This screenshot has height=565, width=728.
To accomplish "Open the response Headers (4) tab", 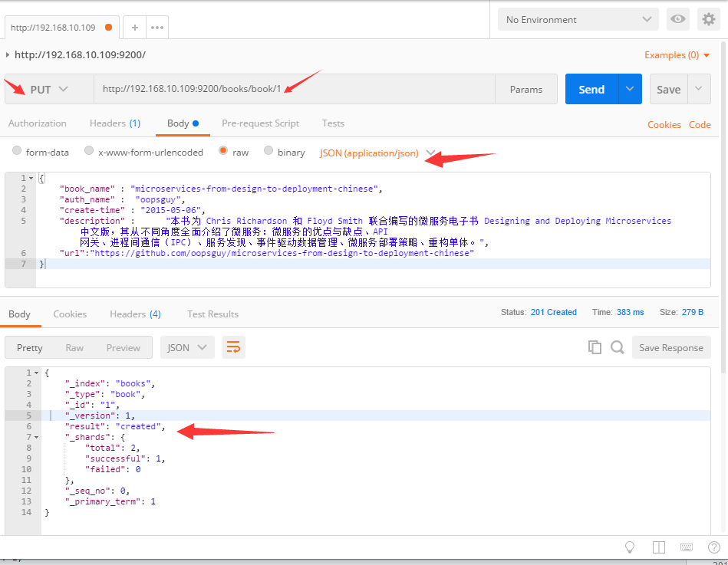I will [x=135, y=314].
